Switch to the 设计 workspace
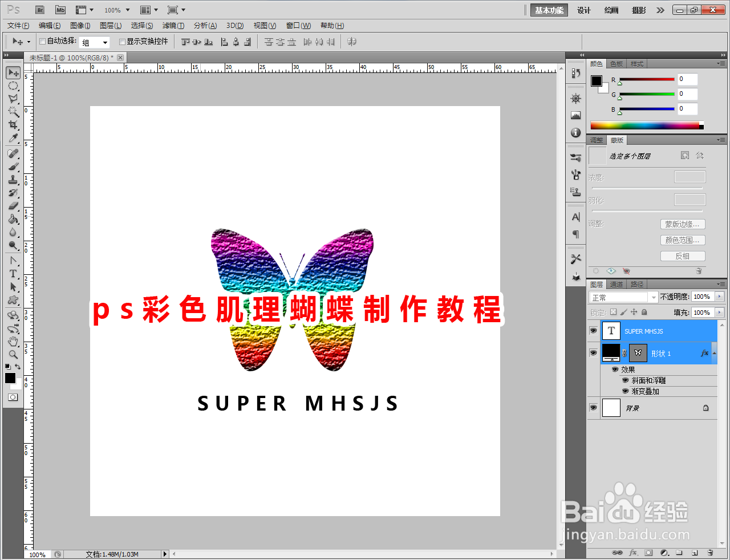Screen dimensions: 730x560 tap(583, 10)
